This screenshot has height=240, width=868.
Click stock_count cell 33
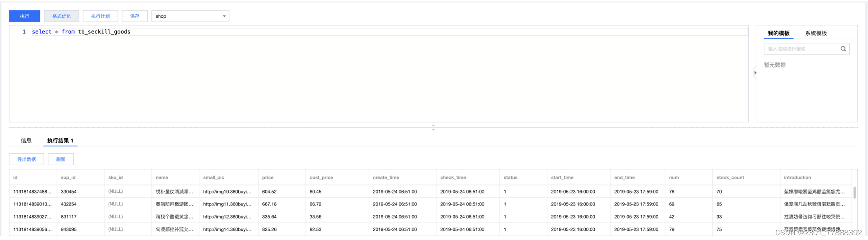coord(746,217)
